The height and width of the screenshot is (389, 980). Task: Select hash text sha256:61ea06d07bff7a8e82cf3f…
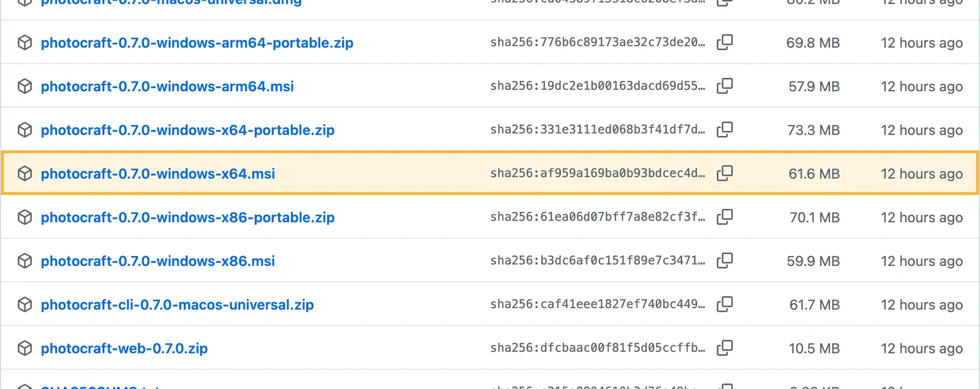[598, 217]
